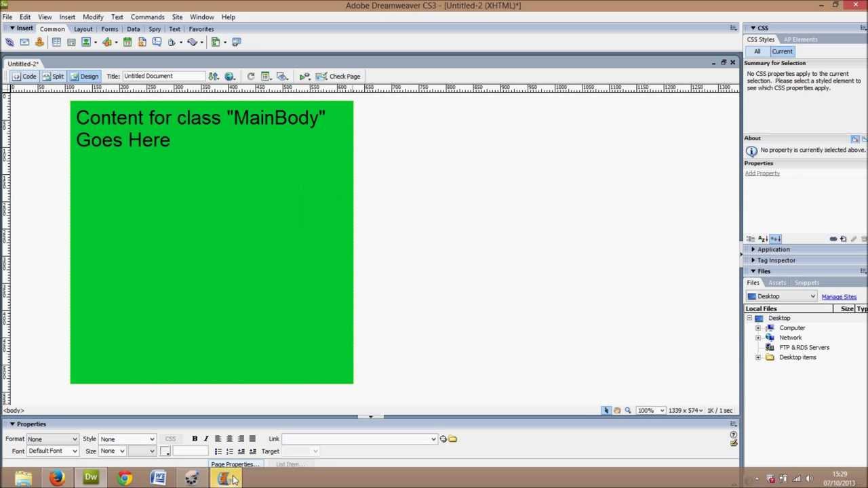This screenshot has width=868, height=488.
Task: Open the Commands menu
Action: pos(147,17)
